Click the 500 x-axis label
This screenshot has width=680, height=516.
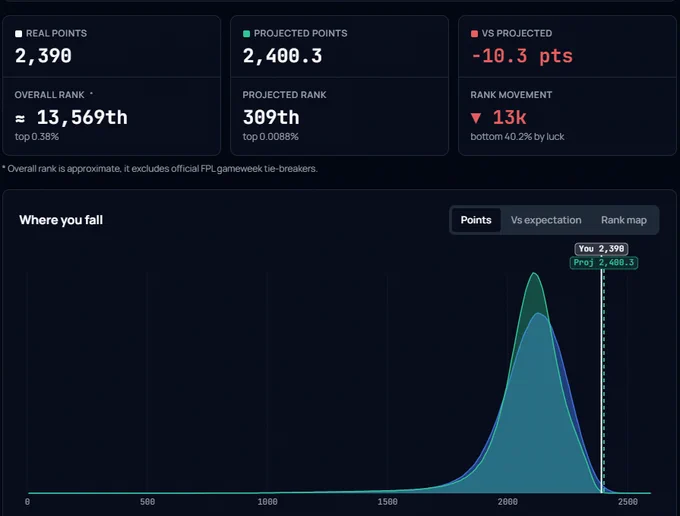(147, 502)
